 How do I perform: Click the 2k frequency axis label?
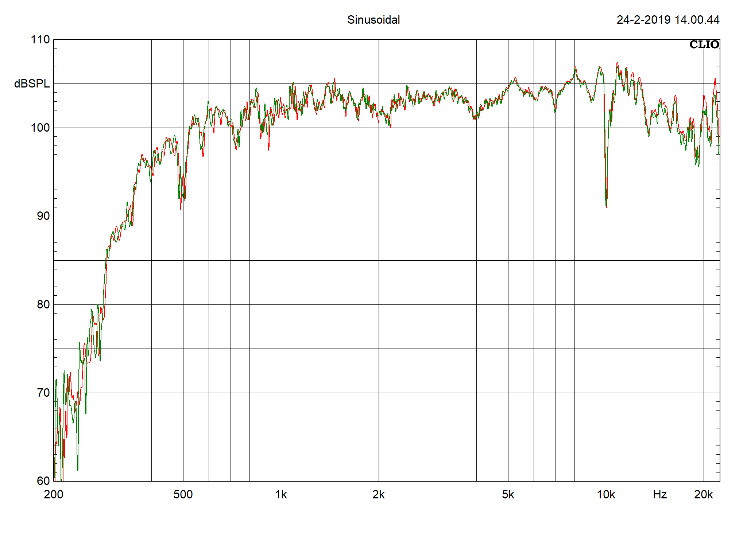click(379, 494)
